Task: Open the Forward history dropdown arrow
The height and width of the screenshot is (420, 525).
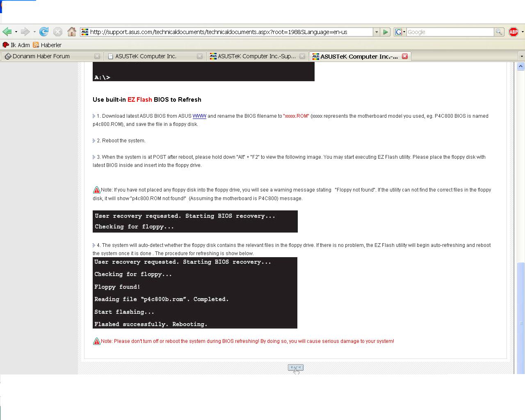Action: (x=34, y=32)
